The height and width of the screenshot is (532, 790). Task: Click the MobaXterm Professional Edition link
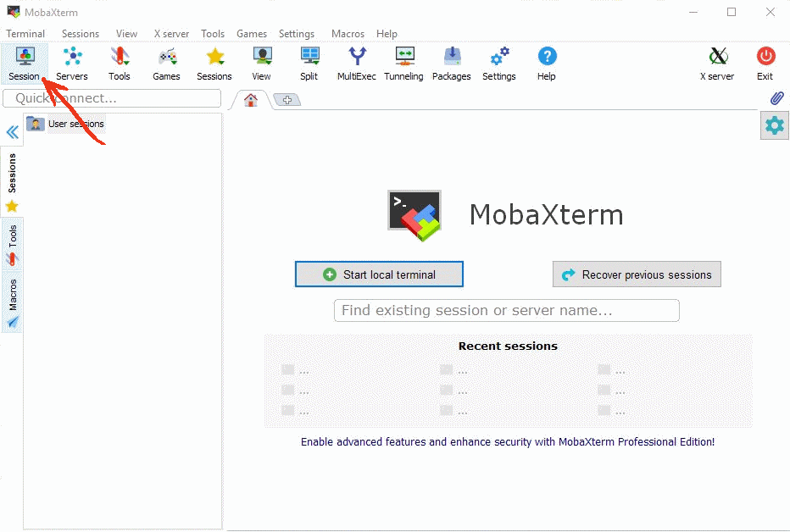click(508, 442)
